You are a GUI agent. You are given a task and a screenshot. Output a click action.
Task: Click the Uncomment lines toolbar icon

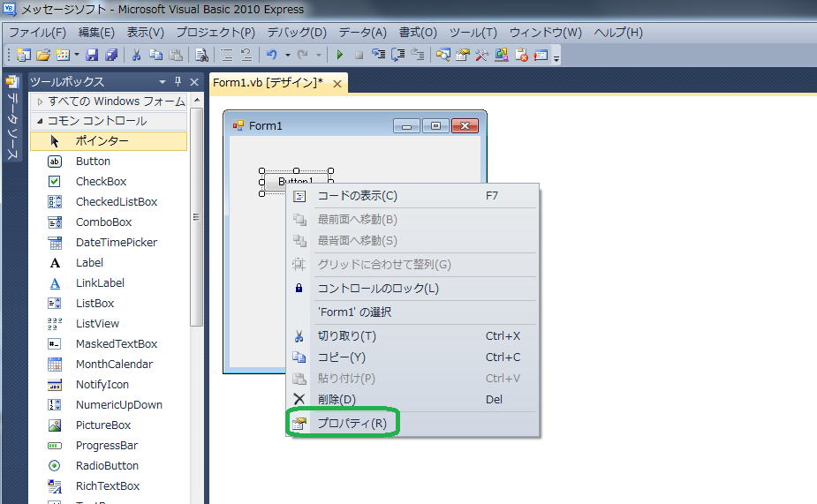point(246,55)
